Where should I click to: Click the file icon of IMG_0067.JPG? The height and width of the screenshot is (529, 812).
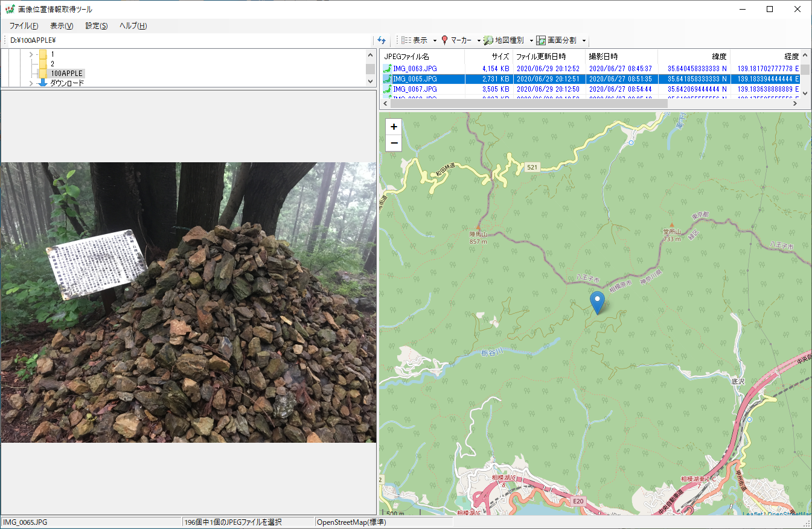click(x=388, y=89)
